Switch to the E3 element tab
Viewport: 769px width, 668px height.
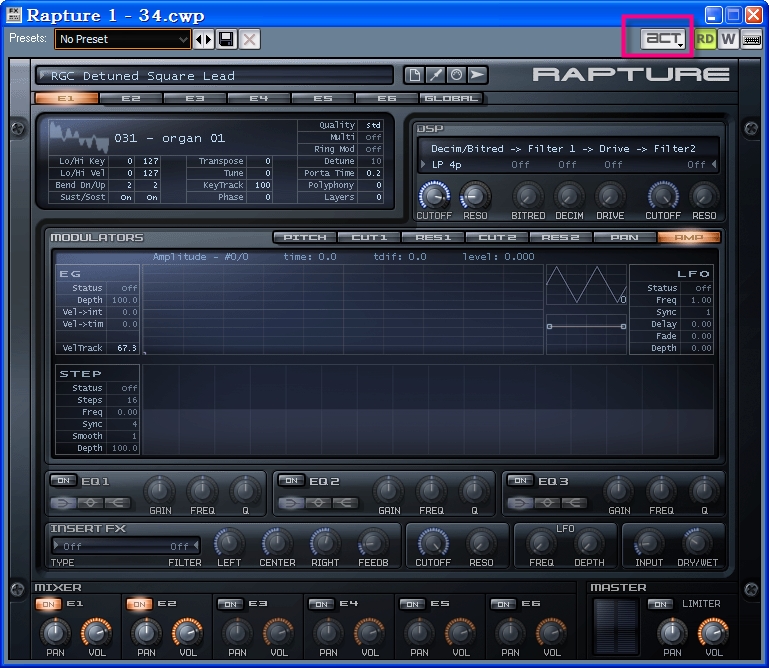(195, 98)
